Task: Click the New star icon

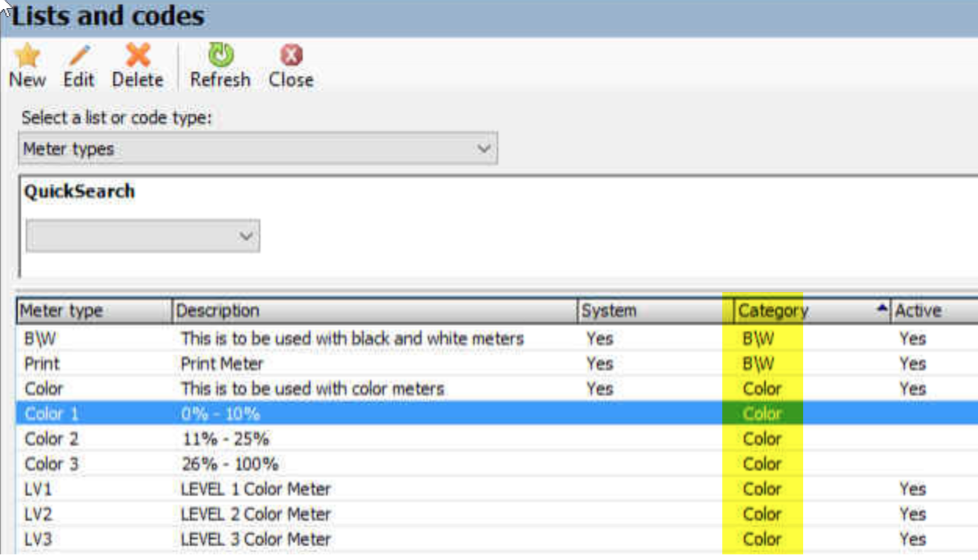Action: pos(27,55)
